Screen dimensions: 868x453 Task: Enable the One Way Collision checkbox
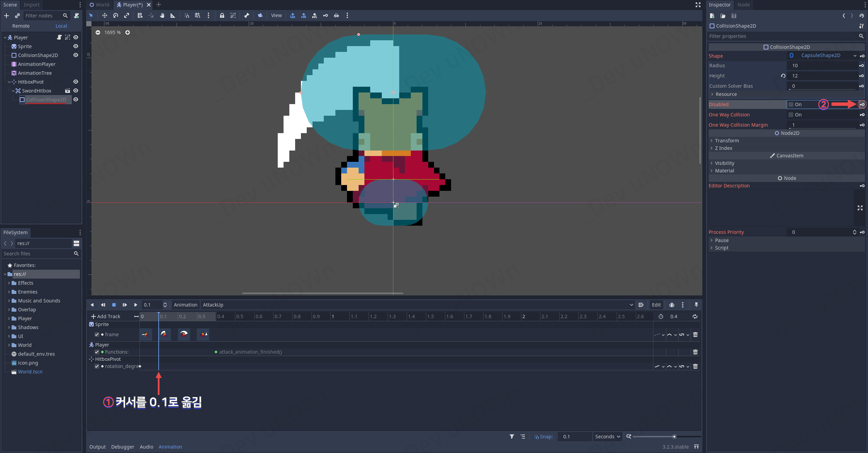click(791, 115)
